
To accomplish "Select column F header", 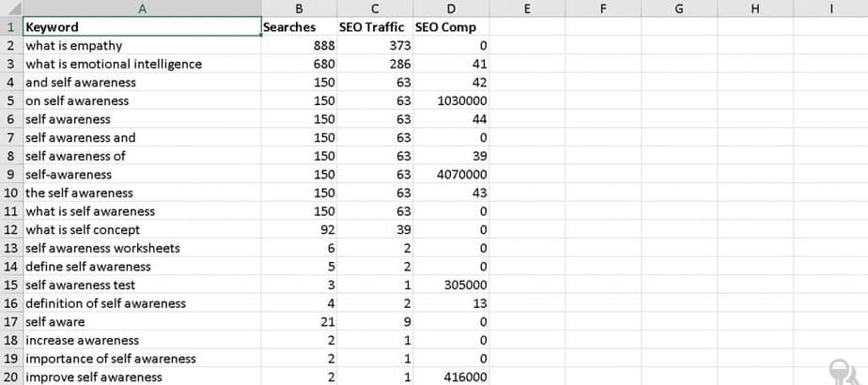I will (x=603, y=8).
